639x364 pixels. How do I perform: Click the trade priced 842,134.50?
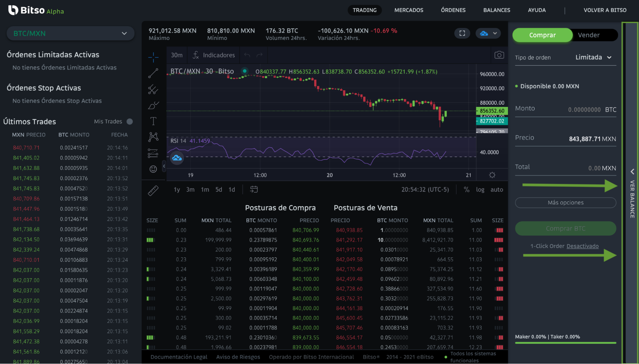70,239
